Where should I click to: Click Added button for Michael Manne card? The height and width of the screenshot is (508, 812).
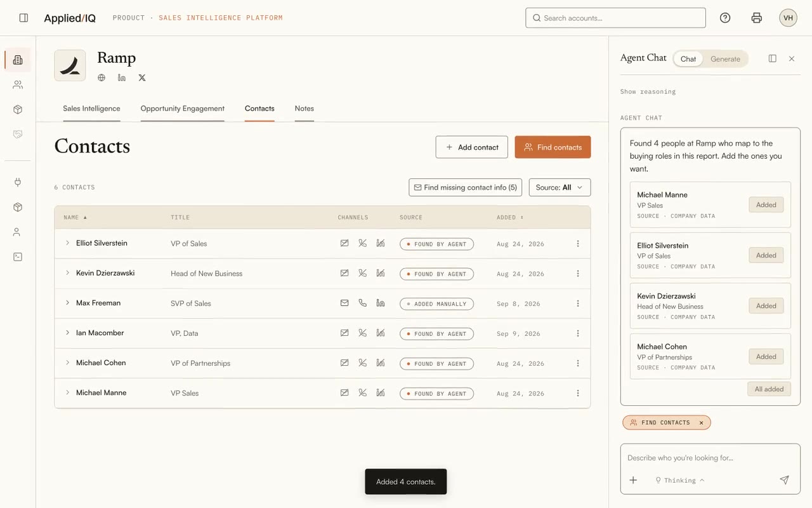pos(766,204)
